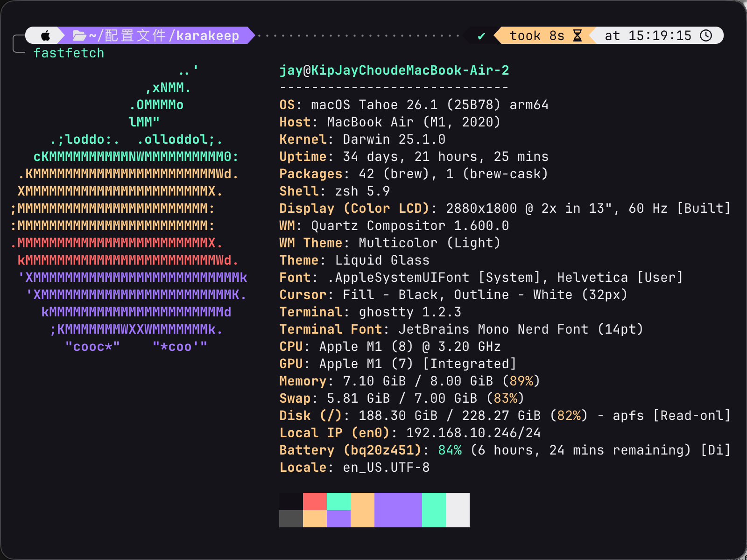Click the prompt bracket left of fastfetch
This screenshot has height=560, width=747.
coord(19,44)
